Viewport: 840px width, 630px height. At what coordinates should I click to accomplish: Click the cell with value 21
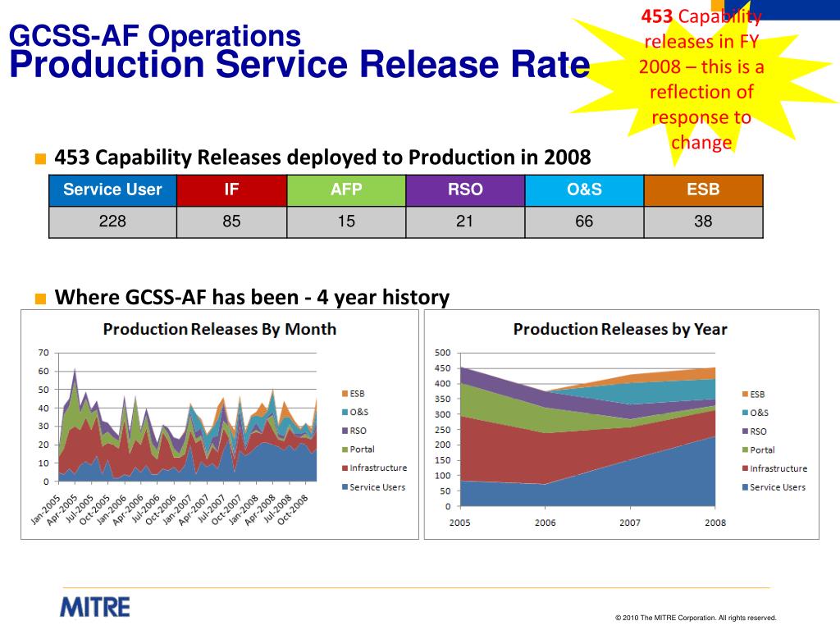pyautogui.click(x=465, y=221)
